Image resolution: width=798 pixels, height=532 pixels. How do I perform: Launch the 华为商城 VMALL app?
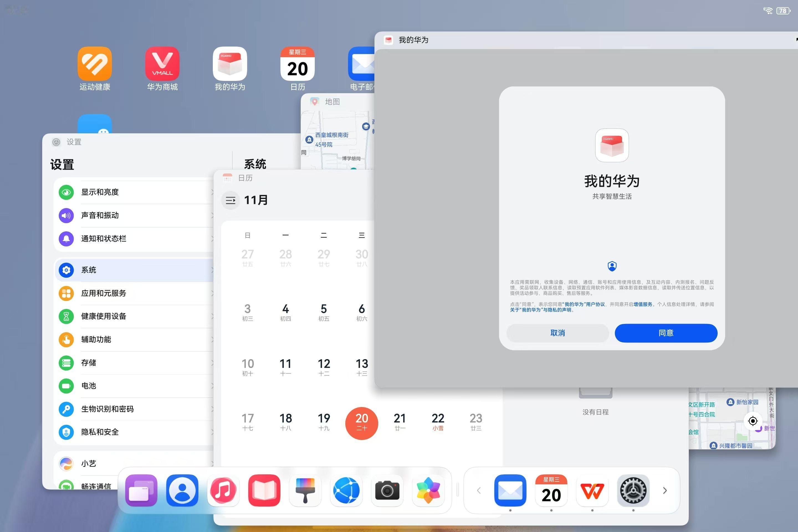[x=162, y=64]
